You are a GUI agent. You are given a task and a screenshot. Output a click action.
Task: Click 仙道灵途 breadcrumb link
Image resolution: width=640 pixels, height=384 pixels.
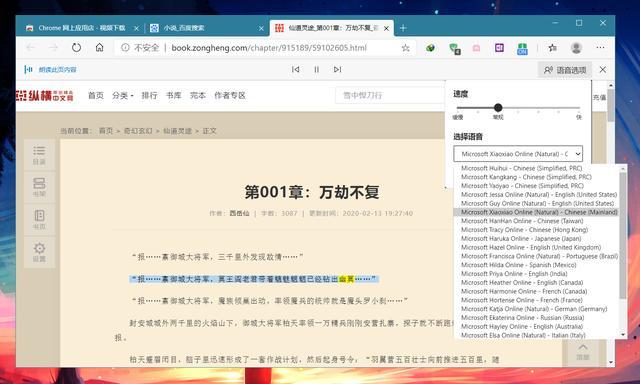tap(178, 131)
